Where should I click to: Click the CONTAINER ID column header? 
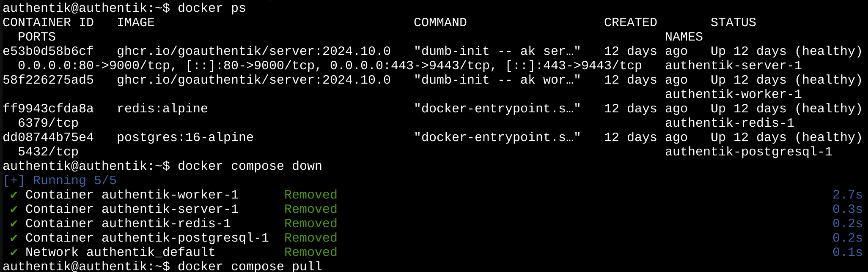click(48, 22)
